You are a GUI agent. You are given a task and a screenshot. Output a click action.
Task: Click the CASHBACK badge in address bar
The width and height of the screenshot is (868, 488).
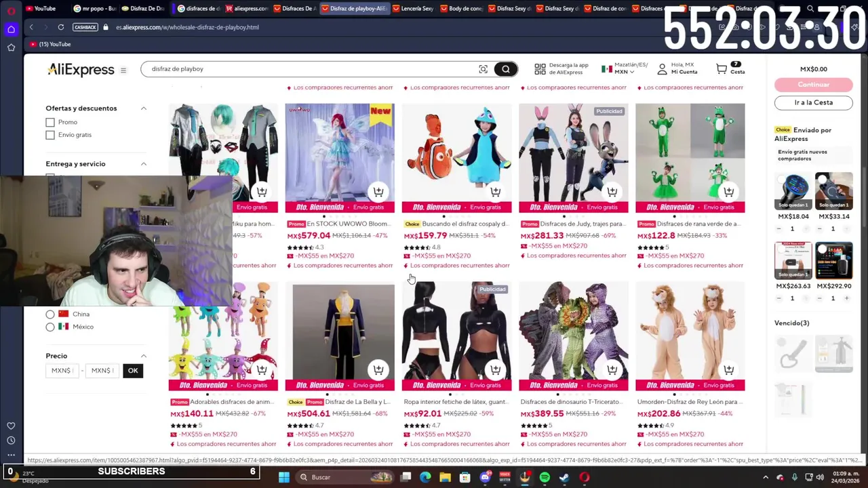coord(85,27)
